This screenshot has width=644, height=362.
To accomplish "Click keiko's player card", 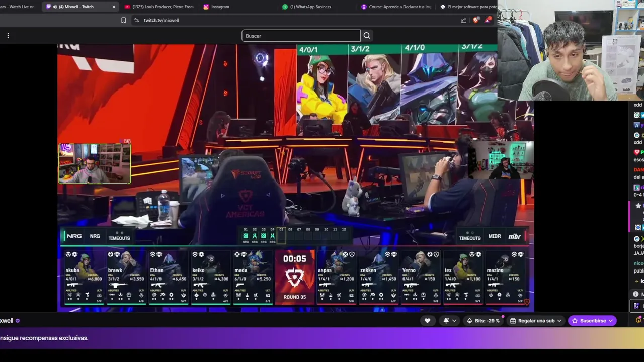I will [x=210, y=278].
